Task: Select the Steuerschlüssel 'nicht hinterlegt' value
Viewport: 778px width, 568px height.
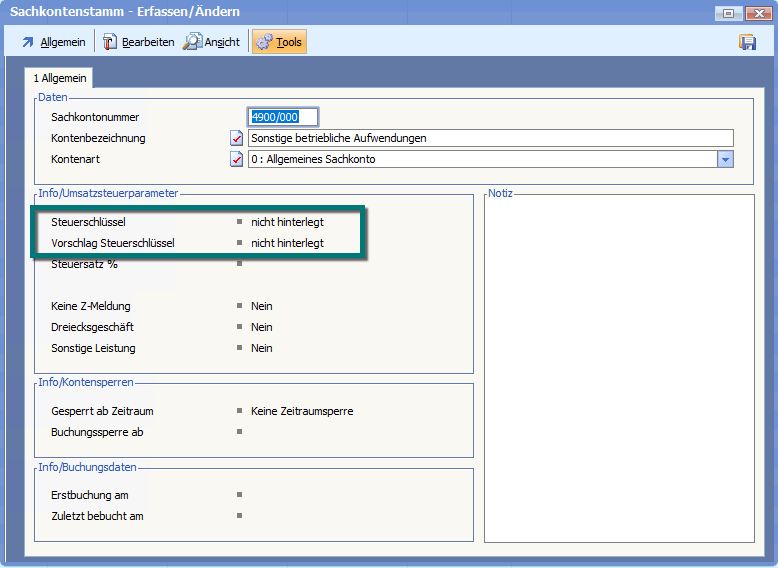Action: coord(287,222)
